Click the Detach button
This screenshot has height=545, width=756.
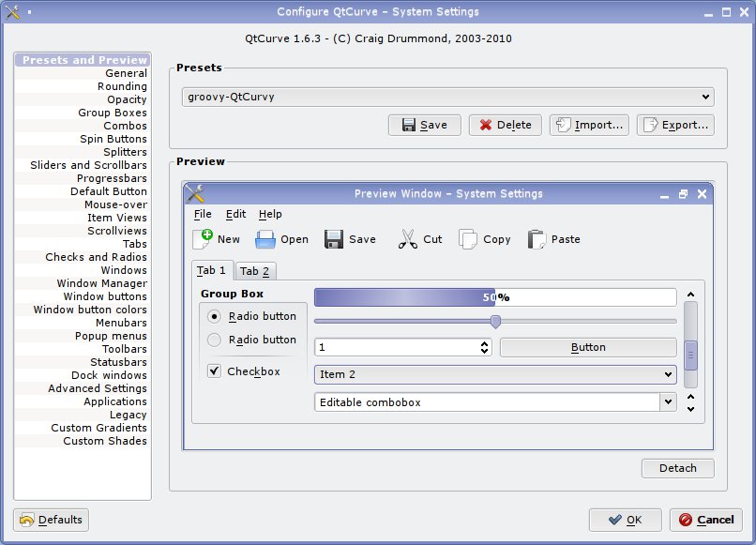(x=678, y=468)
